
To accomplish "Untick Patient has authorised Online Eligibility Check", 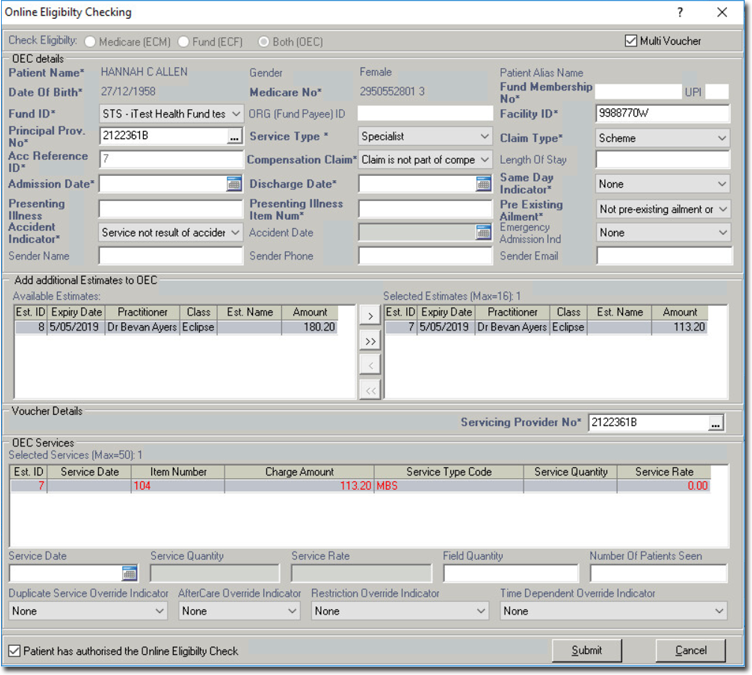I will [14, 651].
